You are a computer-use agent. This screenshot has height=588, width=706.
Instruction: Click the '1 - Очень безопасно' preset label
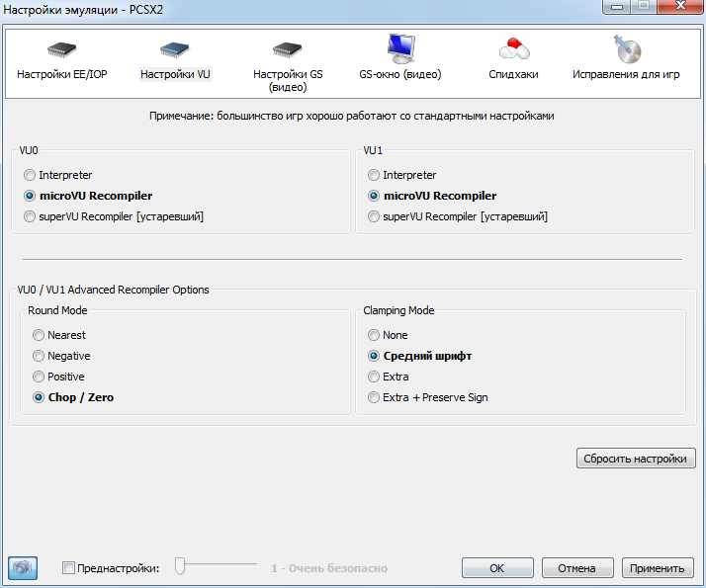[329, 568]
